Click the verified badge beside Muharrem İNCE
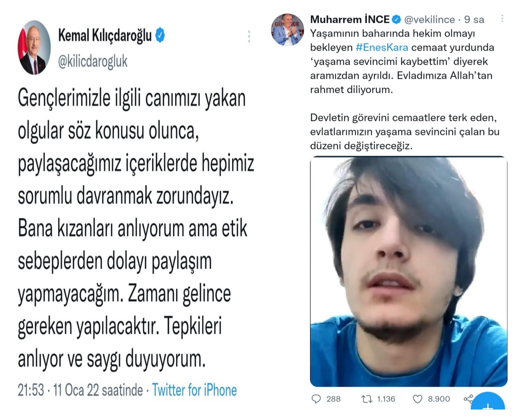Screen dimensions: 525x420 [396, 20]
